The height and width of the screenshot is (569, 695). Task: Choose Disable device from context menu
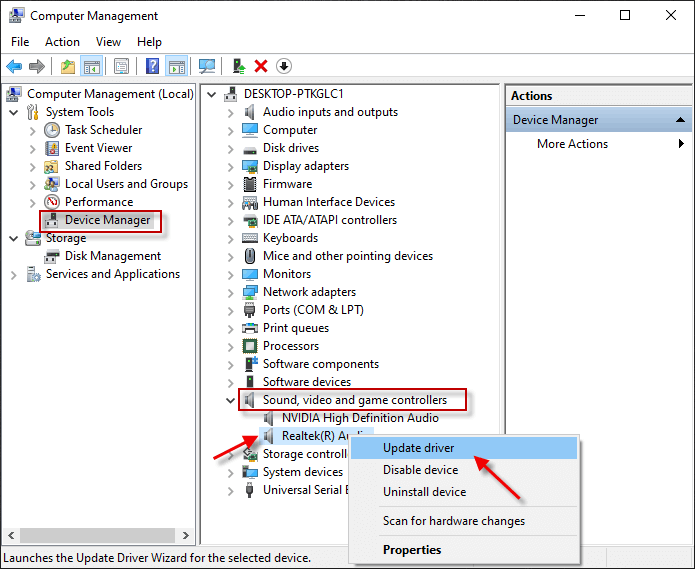(464, 470)
